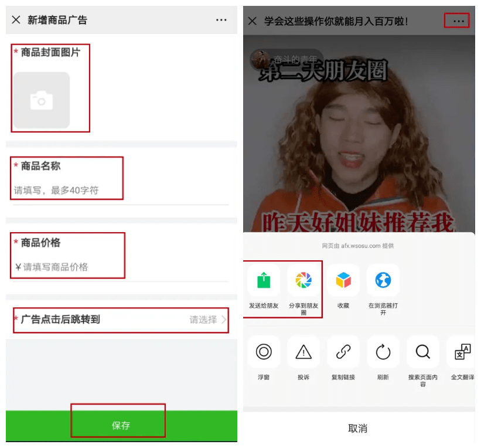The image size is (481, 448).
Task: Focus the 商品名称 text field
Action: (x=120, y=191)
